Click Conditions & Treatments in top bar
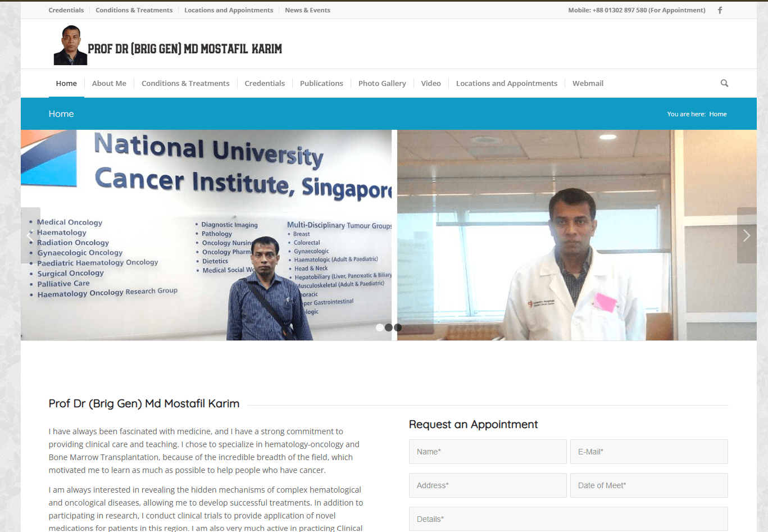The width and height of the screenshot is (768, 532). click(134, 10)
